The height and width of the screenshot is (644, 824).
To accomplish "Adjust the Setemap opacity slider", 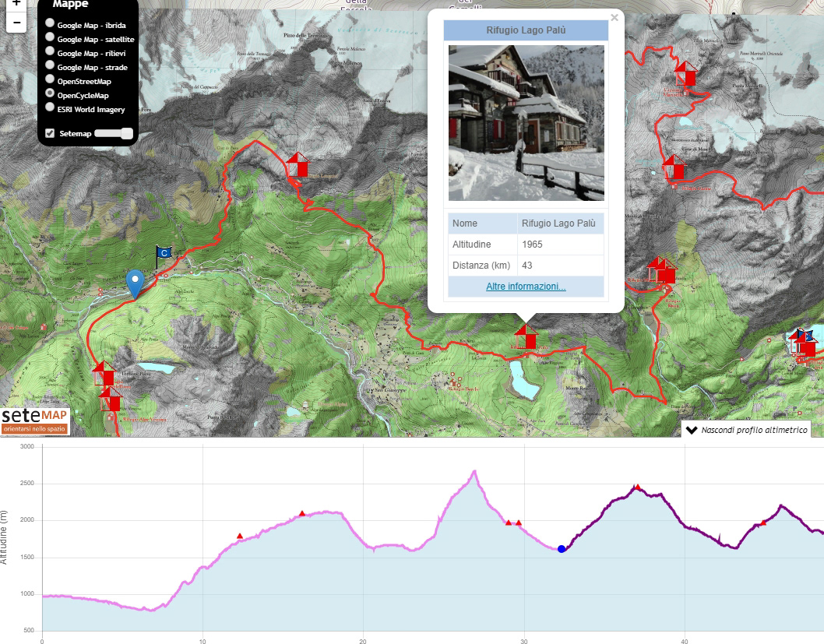I will [x=114, y=133].
